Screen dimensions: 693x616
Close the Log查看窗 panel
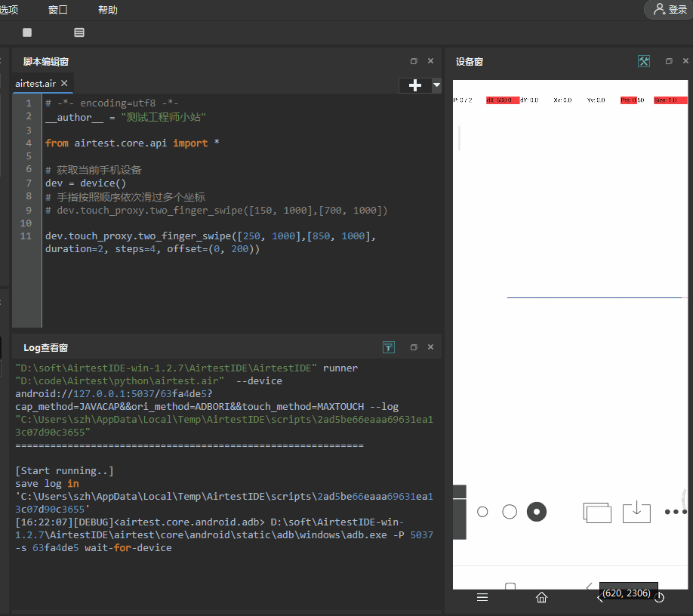[430, 347]
